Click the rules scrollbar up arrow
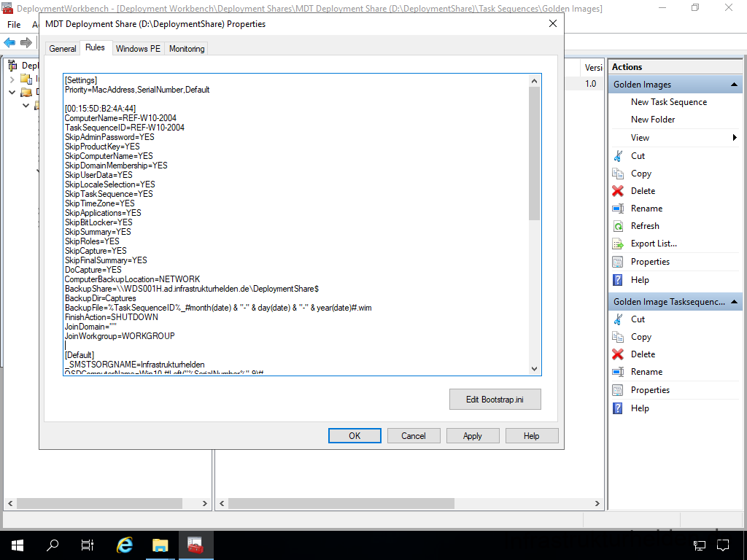This screenshot has height=560, width=747. [534, 81]
